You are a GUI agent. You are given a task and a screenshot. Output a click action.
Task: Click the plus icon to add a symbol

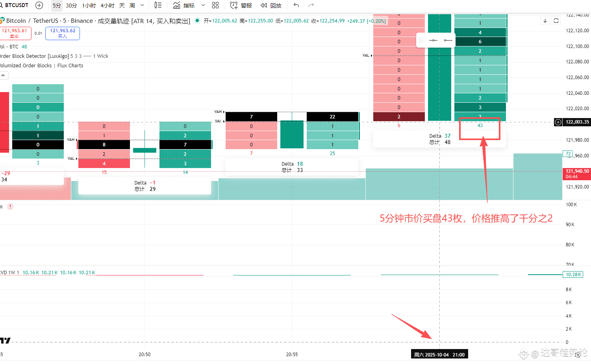coord(39,5)
